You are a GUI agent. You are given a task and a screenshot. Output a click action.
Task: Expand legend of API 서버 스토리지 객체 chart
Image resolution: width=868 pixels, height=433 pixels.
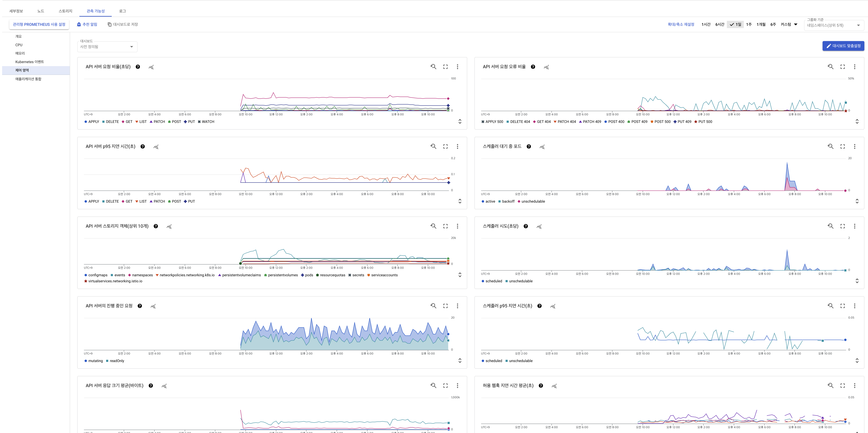(x=460, y=275)
